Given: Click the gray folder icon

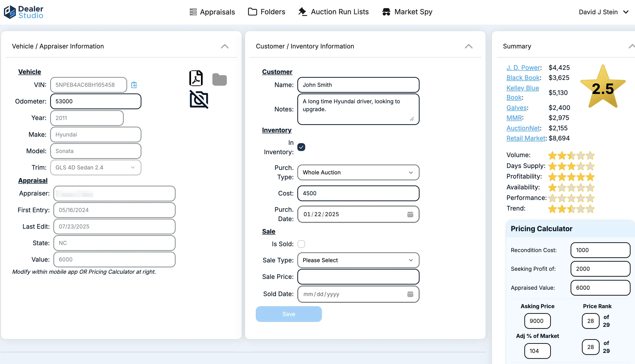Looking at the screenshot, I should pyautogui.click(x=219, y=79).
